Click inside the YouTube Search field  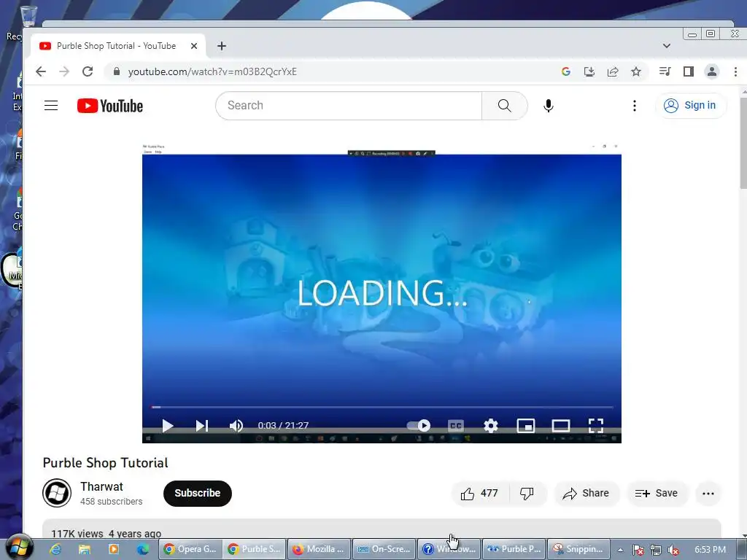coord(349,105)
